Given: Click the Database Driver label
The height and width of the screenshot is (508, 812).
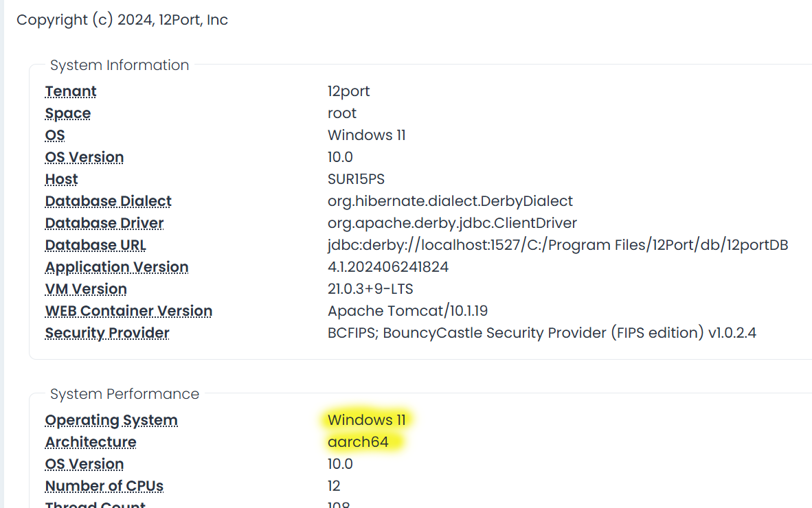Looking at the screenshot, I should point(104,223).
